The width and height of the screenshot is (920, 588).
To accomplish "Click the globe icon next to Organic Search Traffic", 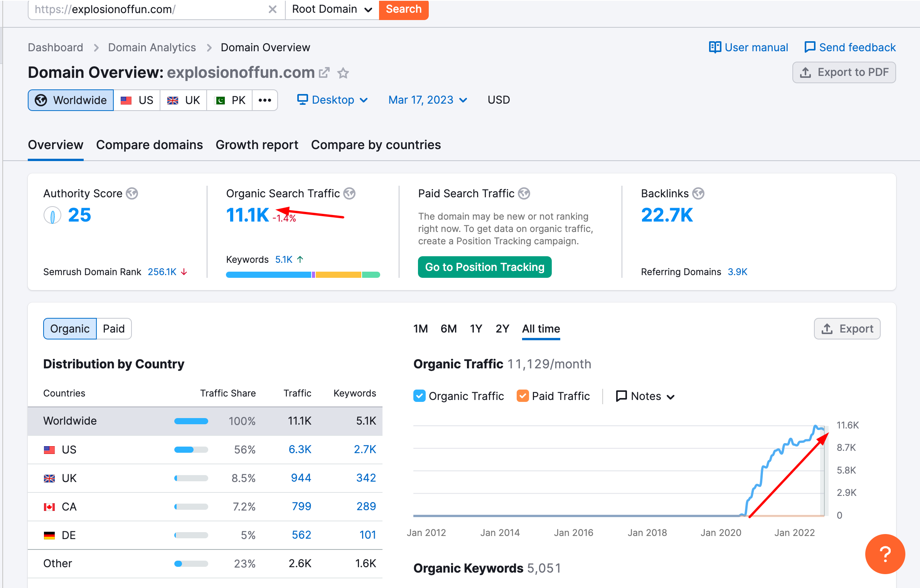I will click(349, 193).
